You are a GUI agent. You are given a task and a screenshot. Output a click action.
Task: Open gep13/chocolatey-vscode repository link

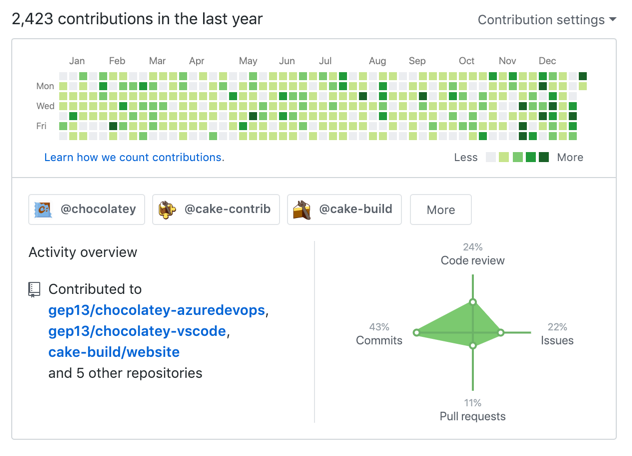pyautogui.click(x=138, y=331)
